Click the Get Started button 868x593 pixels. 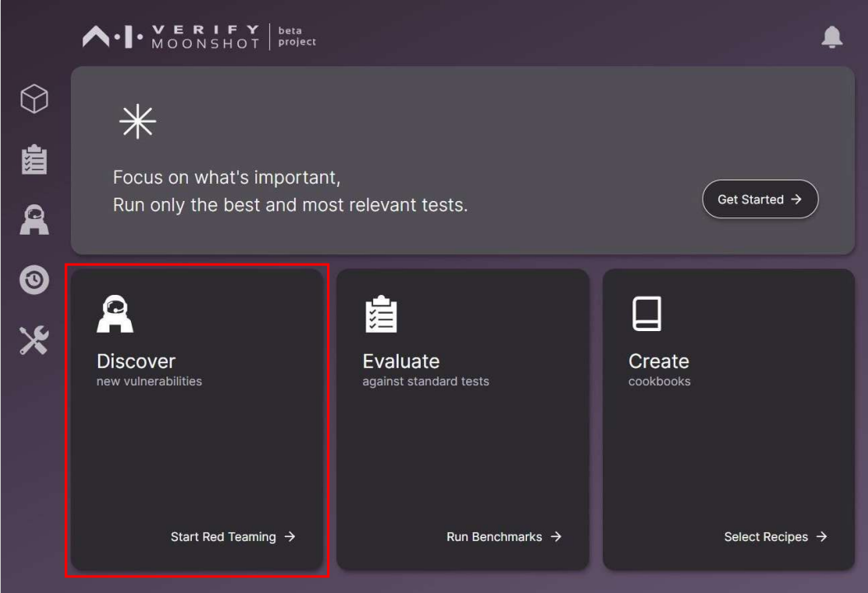(x=758, y=199)
